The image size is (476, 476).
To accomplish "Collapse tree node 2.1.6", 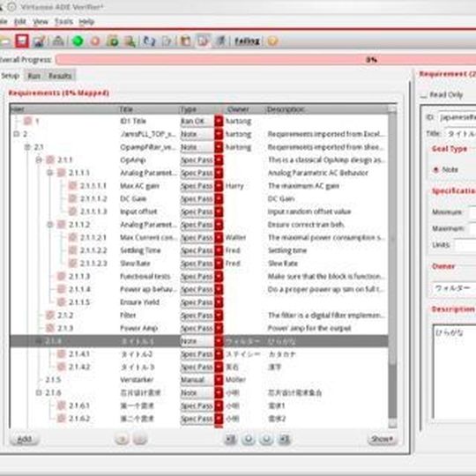I will [x=39, y=392].
